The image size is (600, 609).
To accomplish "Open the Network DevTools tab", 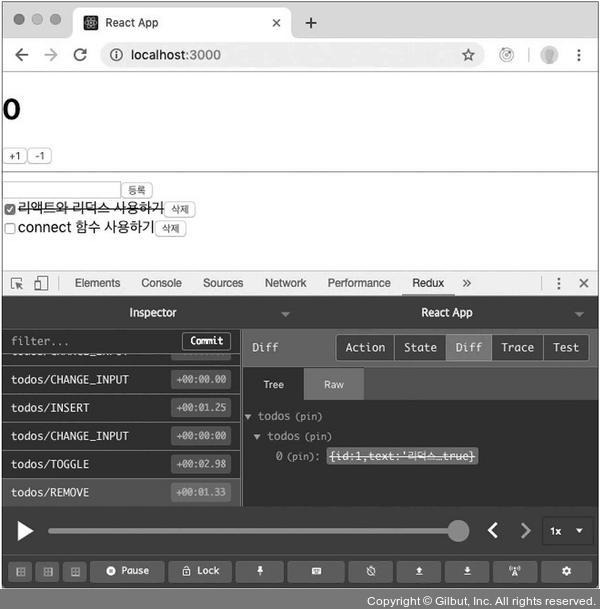I will pyautogui.click(x=285, y=283).
